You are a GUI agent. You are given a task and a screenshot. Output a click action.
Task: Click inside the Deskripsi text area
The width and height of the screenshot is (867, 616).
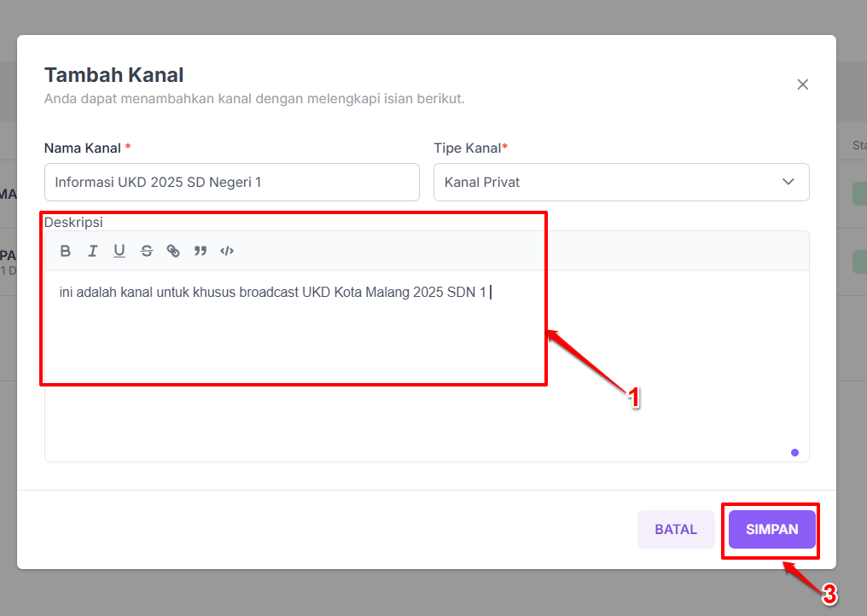pyautogui.click(x=427, y=365)
